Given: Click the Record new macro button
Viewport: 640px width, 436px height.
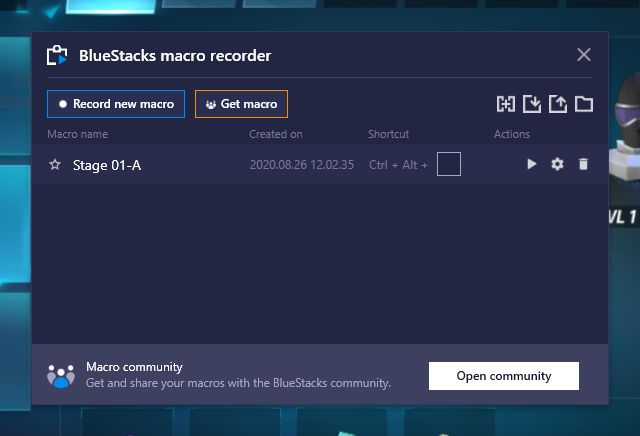Looking at the screenshot, I should click(116, 104).
